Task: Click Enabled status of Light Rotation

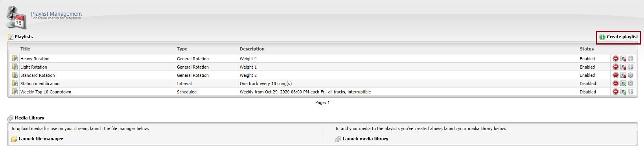Action: tap(587, 67)
